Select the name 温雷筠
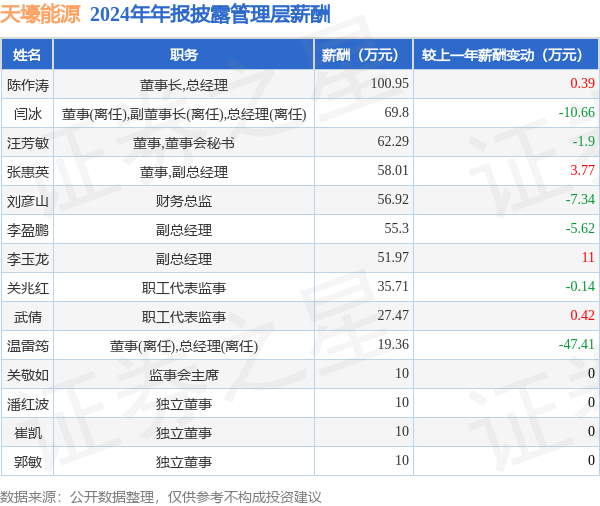 (x=28, y=346)
